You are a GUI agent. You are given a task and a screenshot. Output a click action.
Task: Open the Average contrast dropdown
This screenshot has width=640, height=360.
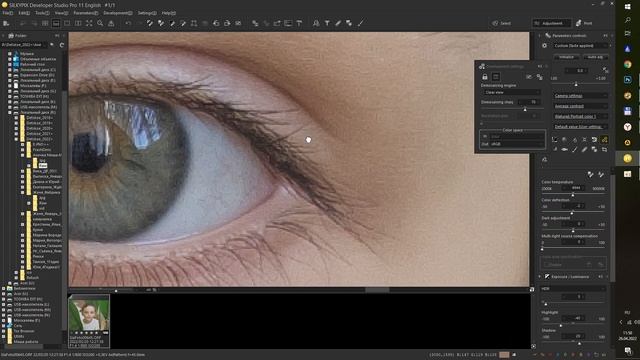580,106
